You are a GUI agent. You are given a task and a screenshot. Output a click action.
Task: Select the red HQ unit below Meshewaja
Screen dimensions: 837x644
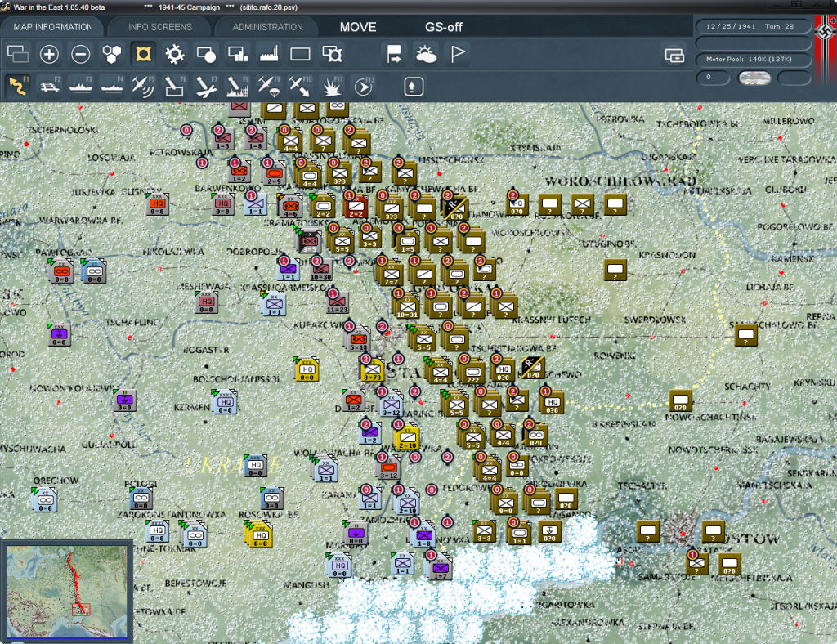(206, 302)
